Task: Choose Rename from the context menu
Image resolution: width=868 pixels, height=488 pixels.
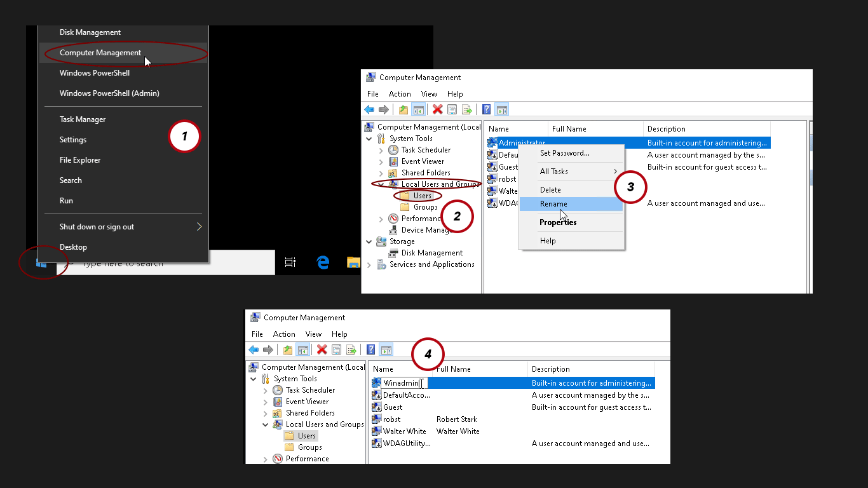Action: click(x=553, y=203)
